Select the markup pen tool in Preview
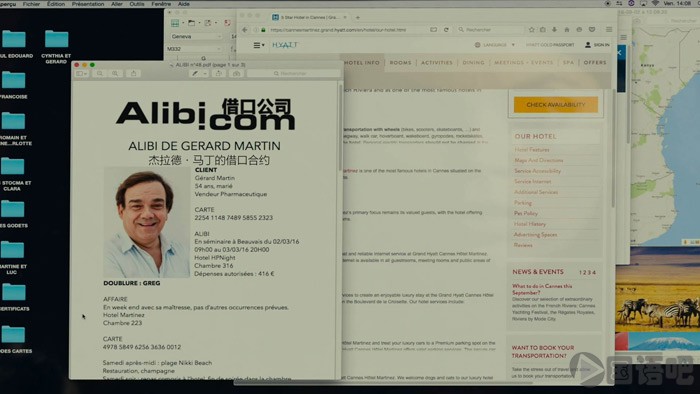Viewport: 700px width, 394px height. point(195,73)
